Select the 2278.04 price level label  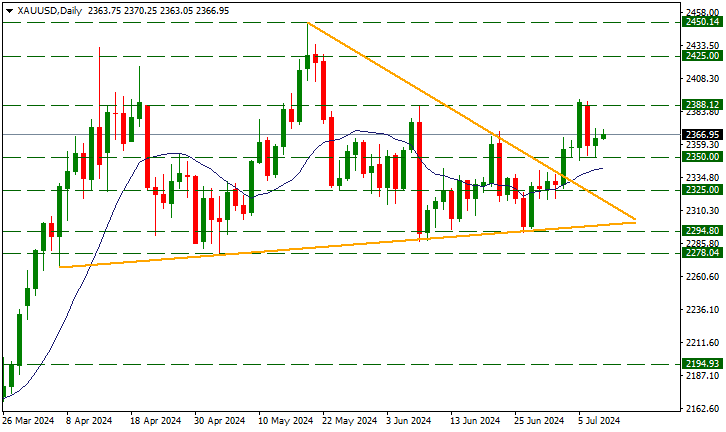point(702,252)
